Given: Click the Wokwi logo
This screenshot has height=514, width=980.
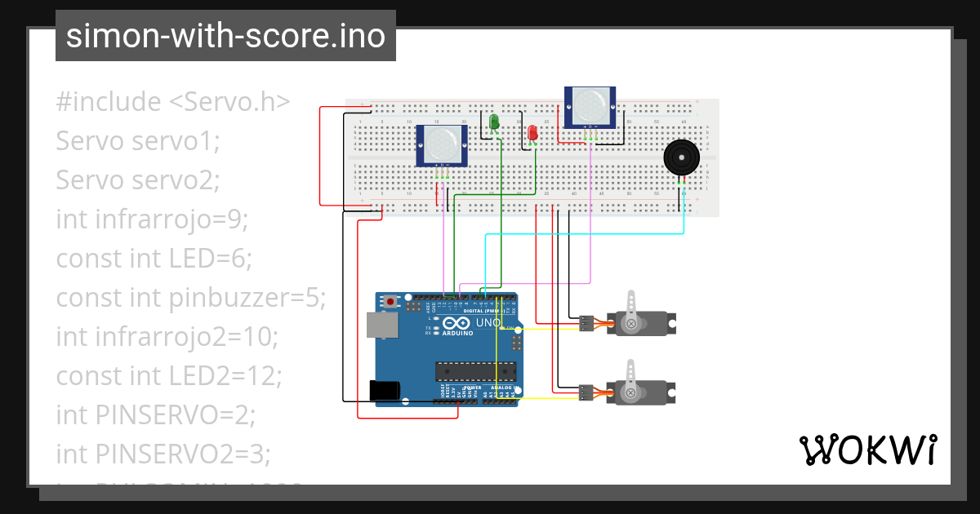Looking at the screenshot, I should click(x=867, y=450).
